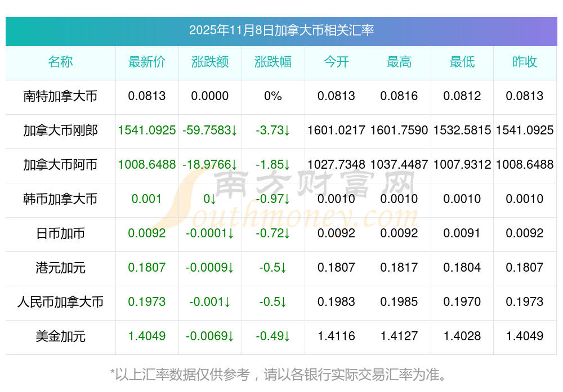Click the 涨跌额 column header
Viewport: 563px width, 392px height.
(210, 62)
